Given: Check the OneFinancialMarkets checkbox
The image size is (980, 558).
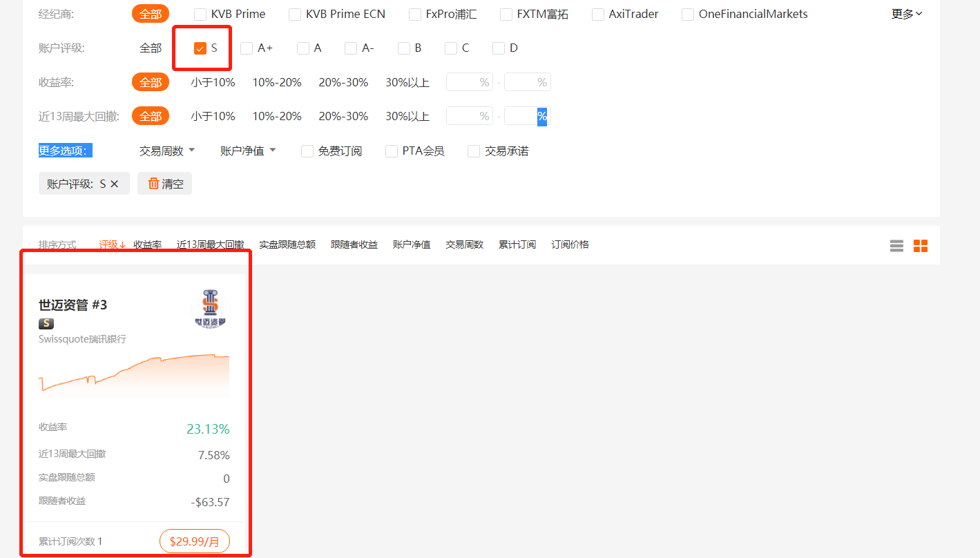Looking at the screenshot, I should point(688,15).
